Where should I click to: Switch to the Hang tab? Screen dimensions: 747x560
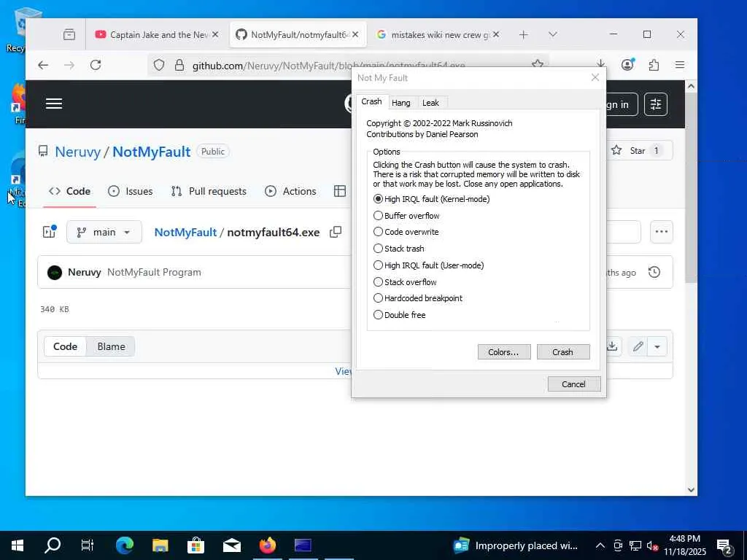click(400, 103)
